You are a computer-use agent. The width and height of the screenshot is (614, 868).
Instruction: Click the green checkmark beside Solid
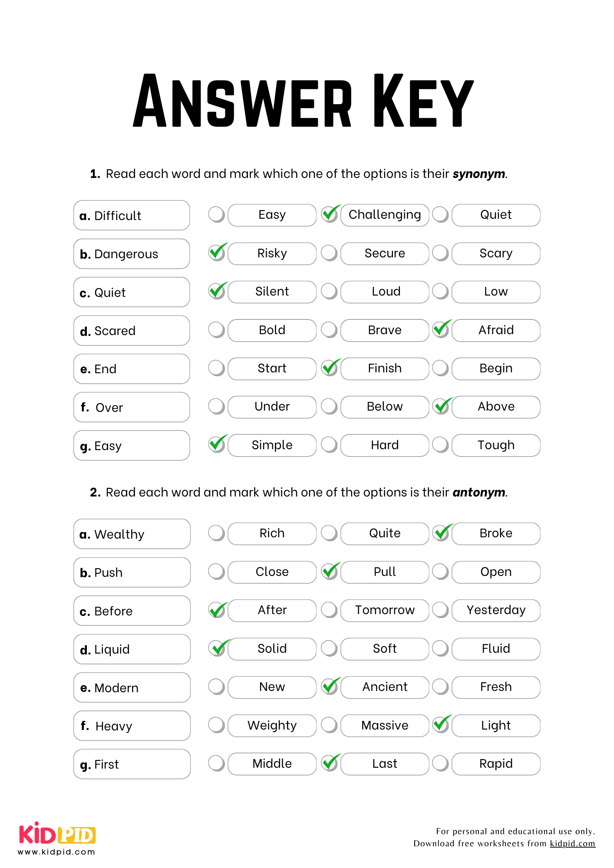[217, 648]
